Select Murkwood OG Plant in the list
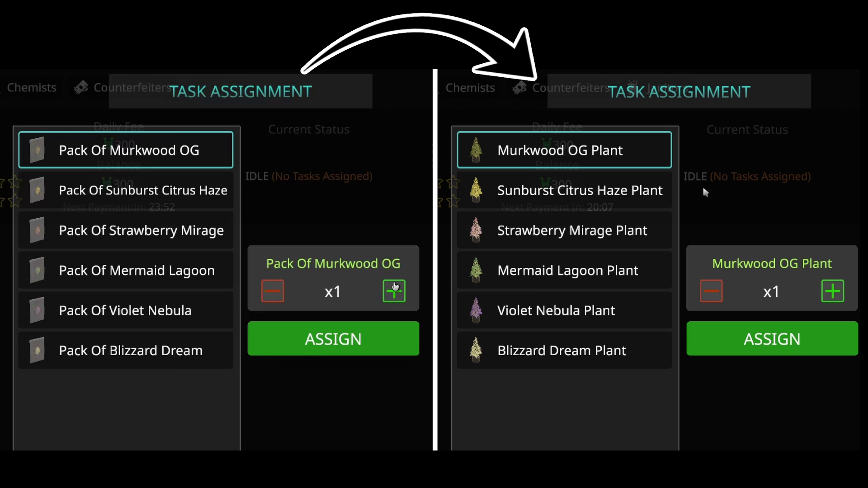The image size is (868, 488). [564, 150]
